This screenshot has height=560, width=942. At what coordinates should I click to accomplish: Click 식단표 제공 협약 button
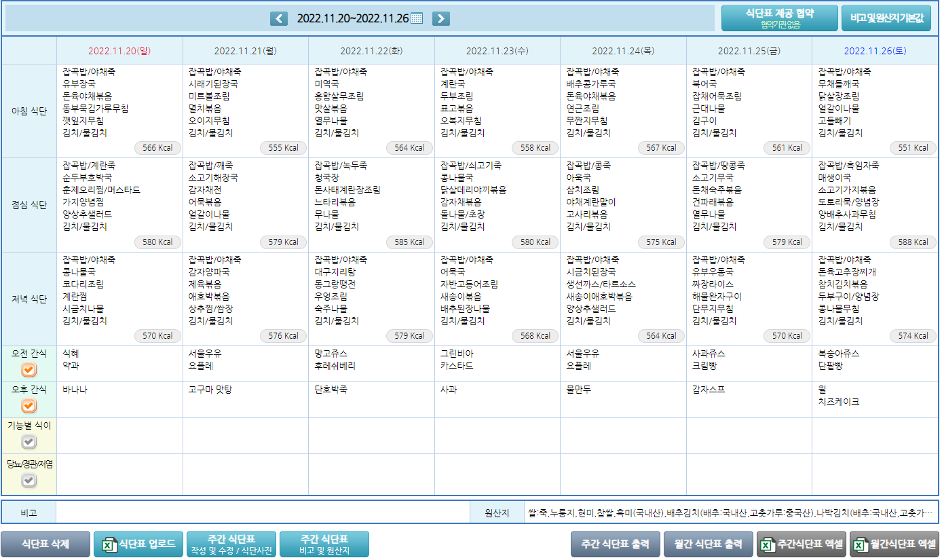(780, 18)
